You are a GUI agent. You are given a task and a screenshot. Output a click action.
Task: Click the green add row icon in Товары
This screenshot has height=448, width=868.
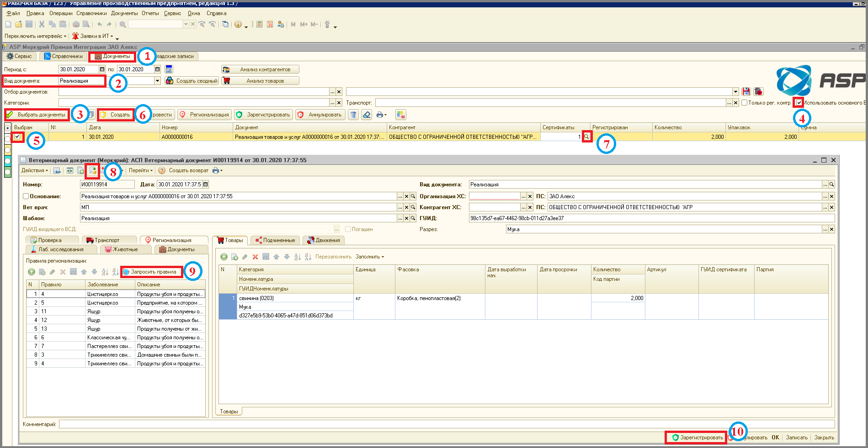(224, 257)
